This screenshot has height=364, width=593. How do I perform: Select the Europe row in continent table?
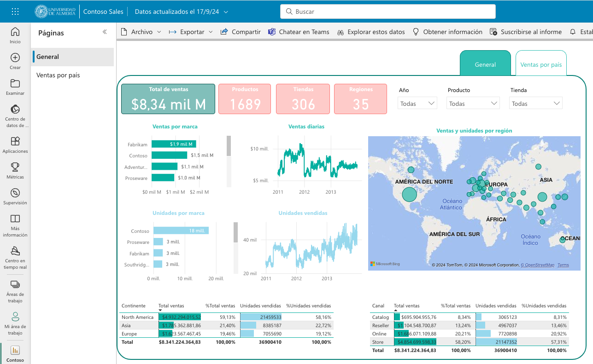[227, 333]
